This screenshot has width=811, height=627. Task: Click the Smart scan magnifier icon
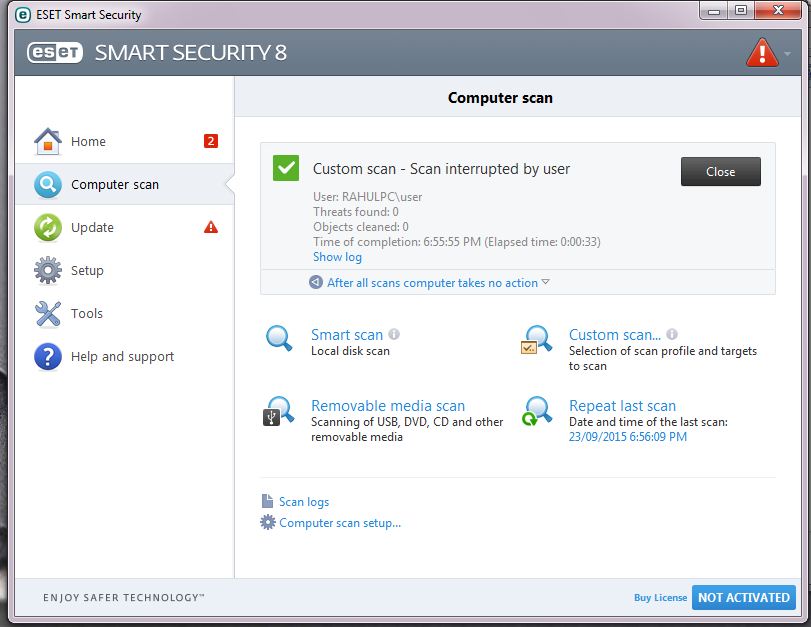tap(279, 338)
